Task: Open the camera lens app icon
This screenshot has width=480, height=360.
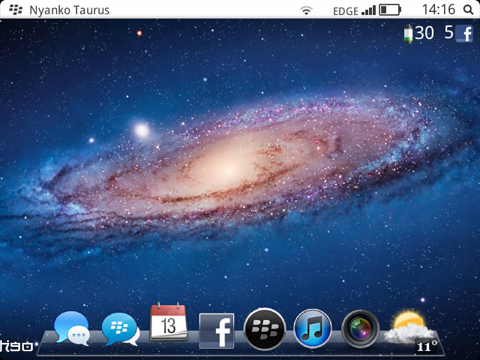Action: (361, 329)
